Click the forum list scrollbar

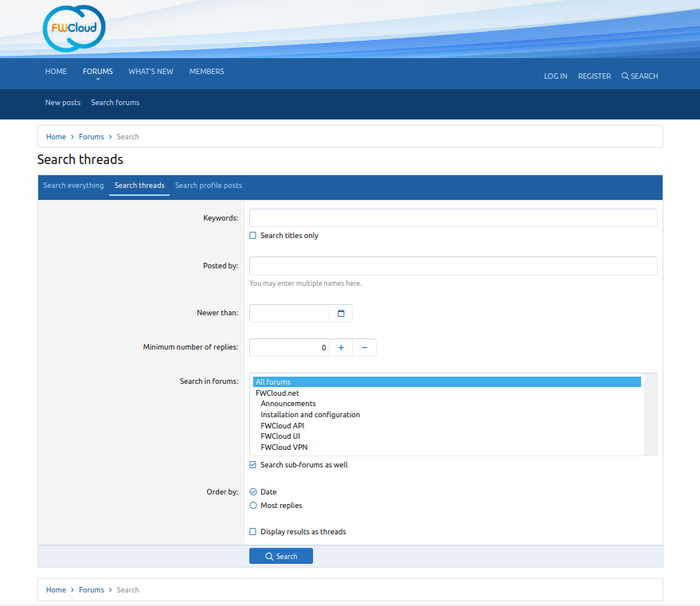(651, 415)
